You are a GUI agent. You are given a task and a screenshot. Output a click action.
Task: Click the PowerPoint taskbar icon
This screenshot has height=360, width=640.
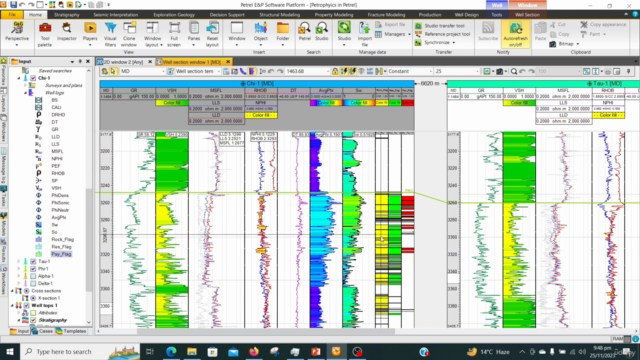point(316,351)
